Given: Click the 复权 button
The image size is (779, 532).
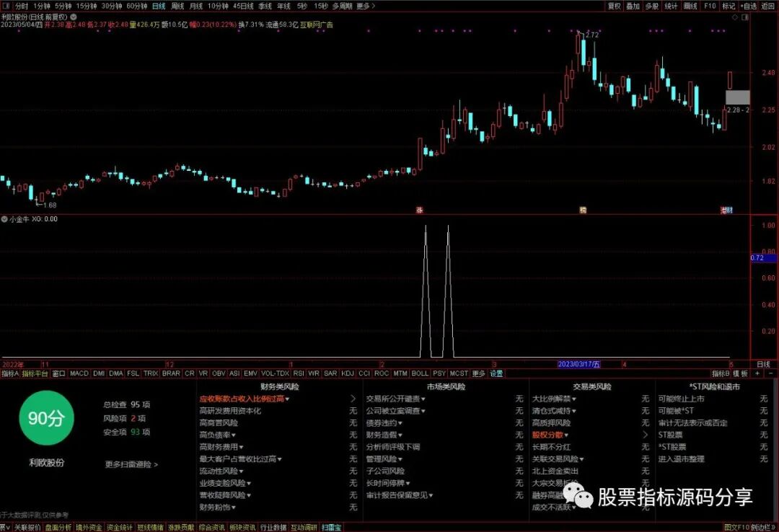Looking at the screenshot, I should tap(615, 6).
